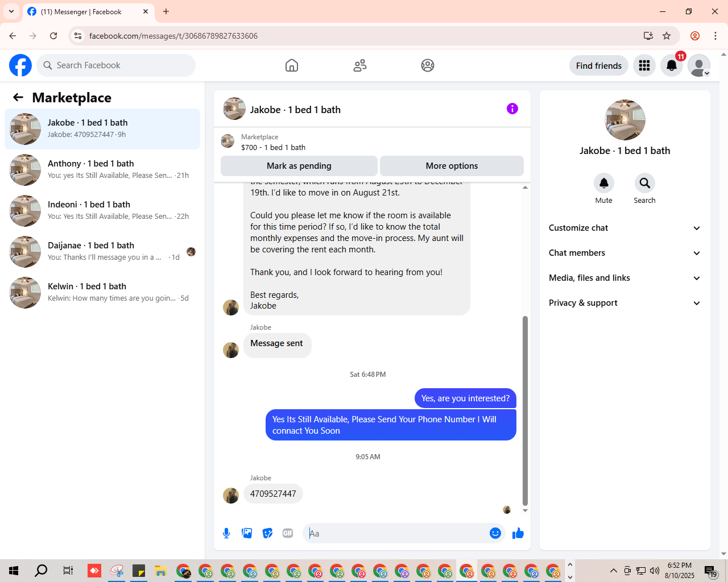Click Jakobe's listing thumbnail in right panel
The image size is (728, 582).
tap(625, 120)
